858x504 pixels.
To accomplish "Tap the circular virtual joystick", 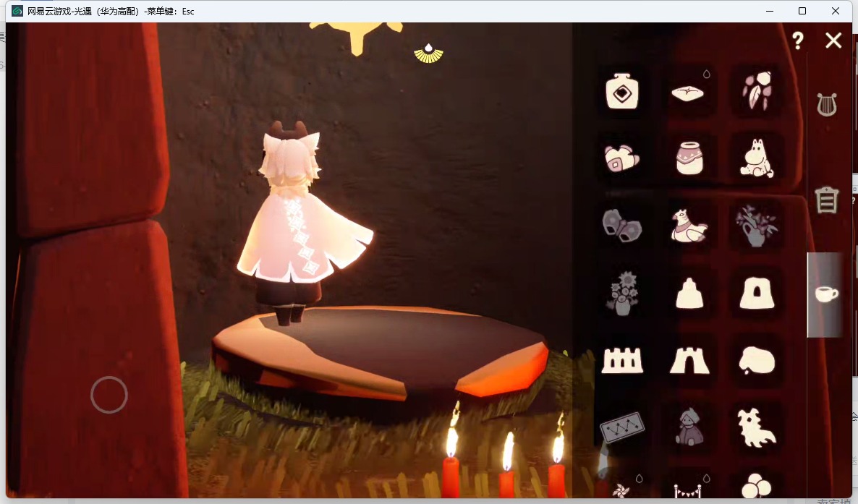I will click(109, 395).
